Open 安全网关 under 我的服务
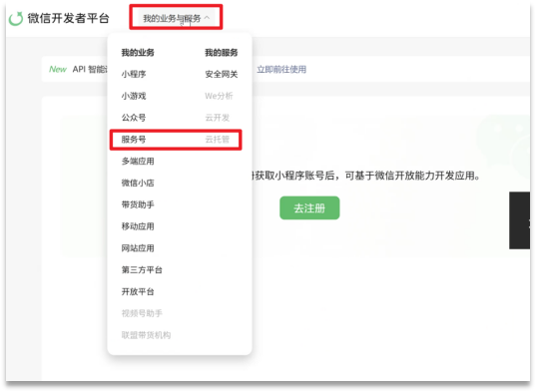The height and width of the screenshot is (392, 536). tap(222, 74)
